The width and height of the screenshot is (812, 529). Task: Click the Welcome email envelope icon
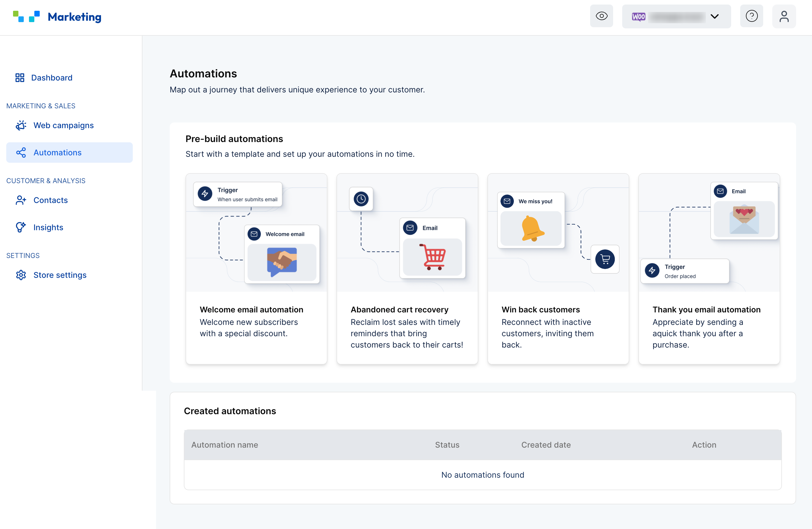tap(254, 234)
